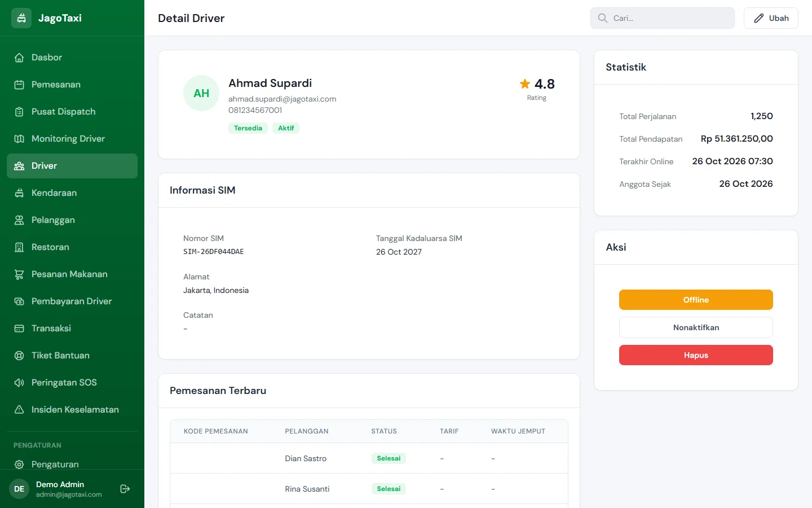812x508 pixels.
Task: Click the Kendaraan car icon
Action: coord(19,193)
